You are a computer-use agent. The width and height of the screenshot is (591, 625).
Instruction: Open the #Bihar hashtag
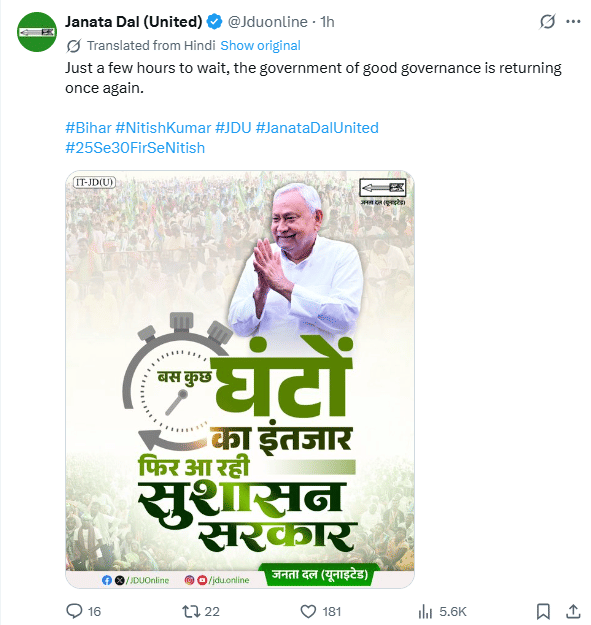[x=88, y=128]
